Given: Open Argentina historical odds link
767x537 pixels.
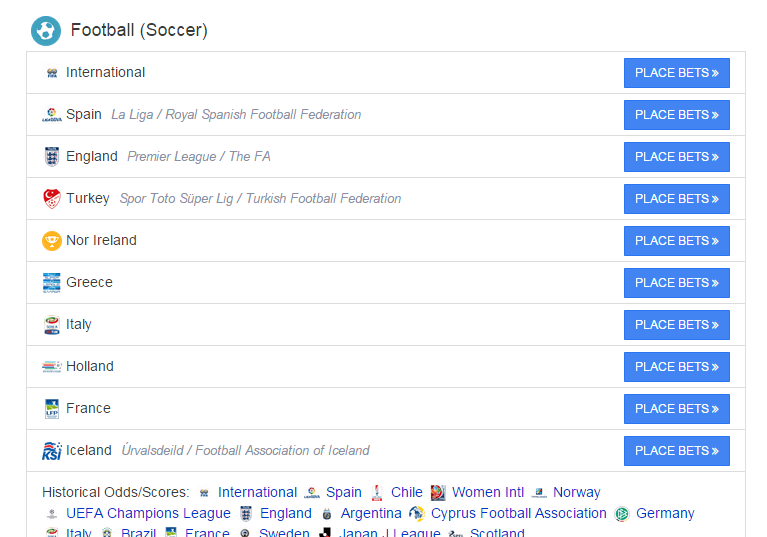Looking at the screenshot, I should click(x=371, y=513).
